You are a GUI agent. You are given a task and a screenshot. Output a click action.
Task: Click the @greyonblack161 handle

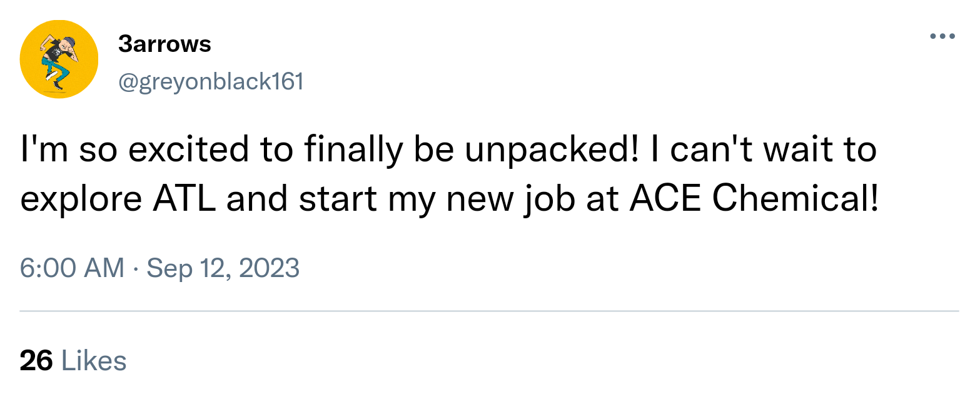[x=210, y=81]
